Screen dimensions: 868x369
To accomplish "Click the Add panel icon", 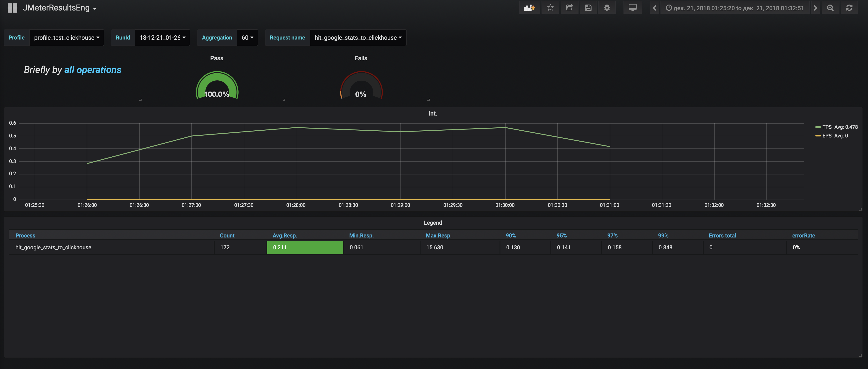I will pos(529,8).
